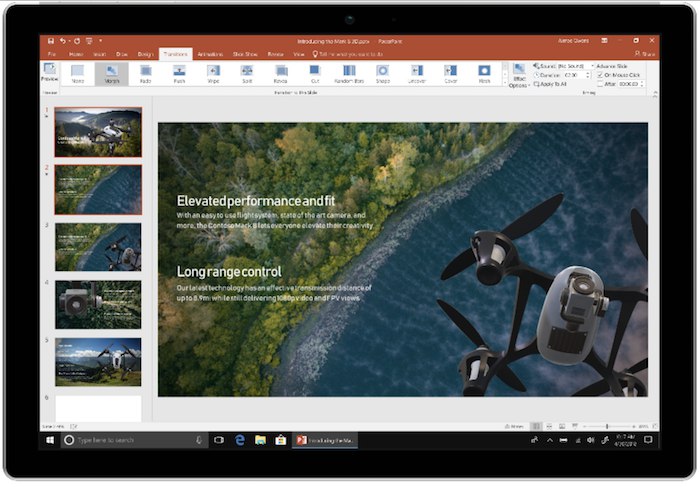This screenshot has width=700, height=487.
Task: Start Slide Show from status bar icon
Action: (x=575, y=426)
